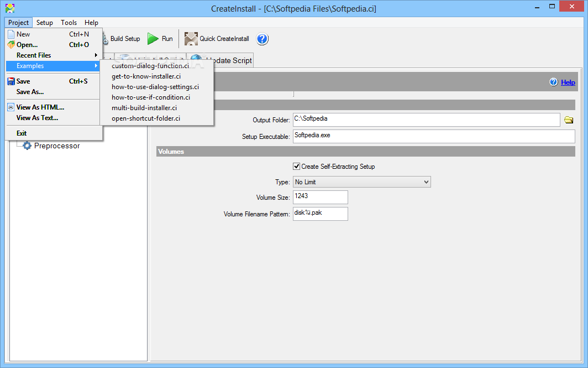
Task: Choose Save As... menu entry
Action: point(53,92)
